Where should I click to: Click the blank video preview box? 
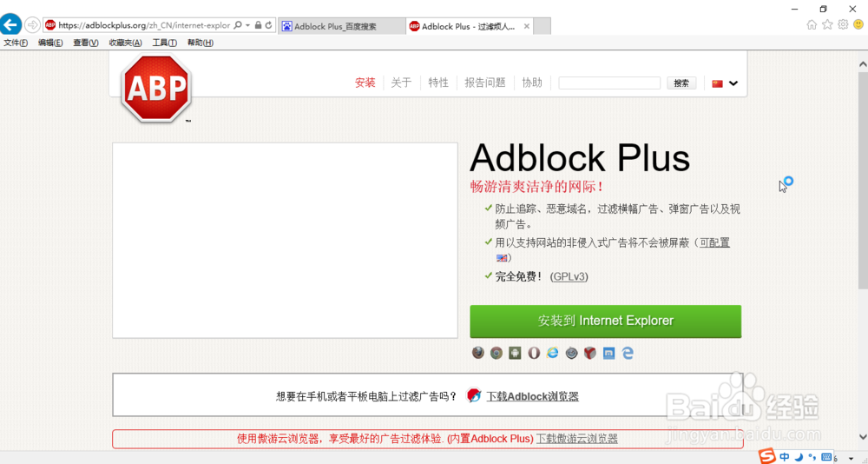tap(285, 240)
